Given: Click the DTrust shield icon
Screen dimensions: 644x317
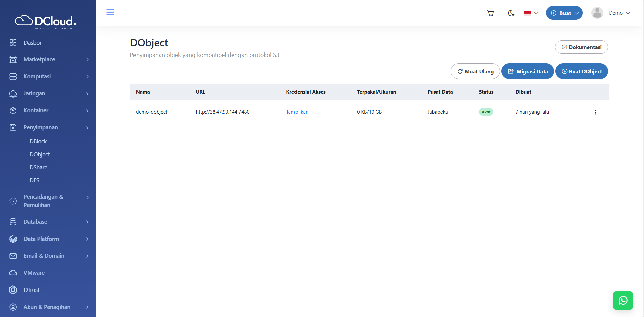Looking at the screenshot, I should pos(13,290).
